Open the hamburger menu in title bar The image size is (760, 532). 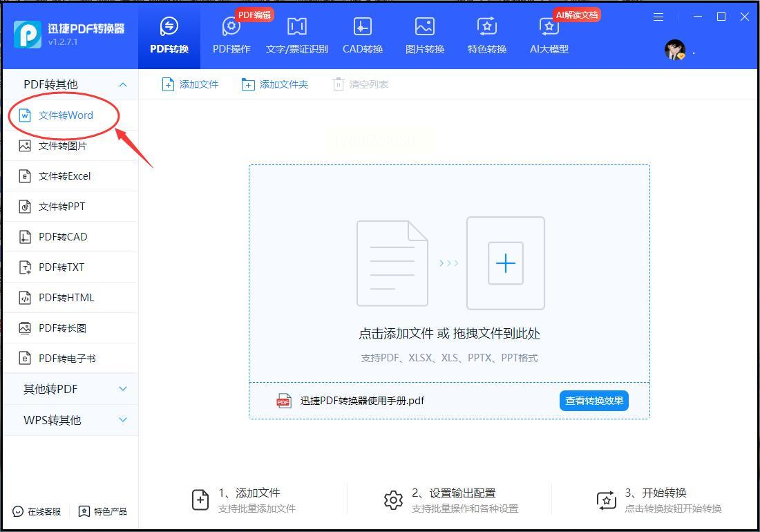coord(658,17)
